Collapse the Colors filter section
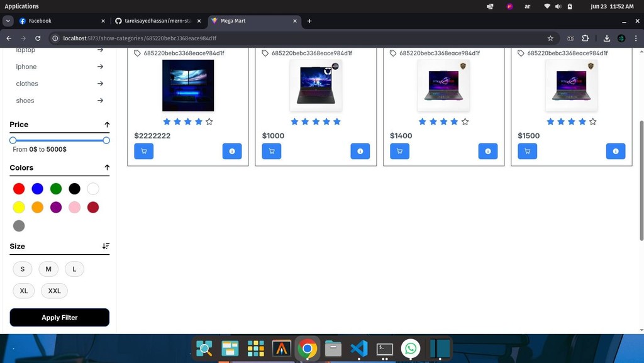 pyautogui.click(x=107, y=167)
